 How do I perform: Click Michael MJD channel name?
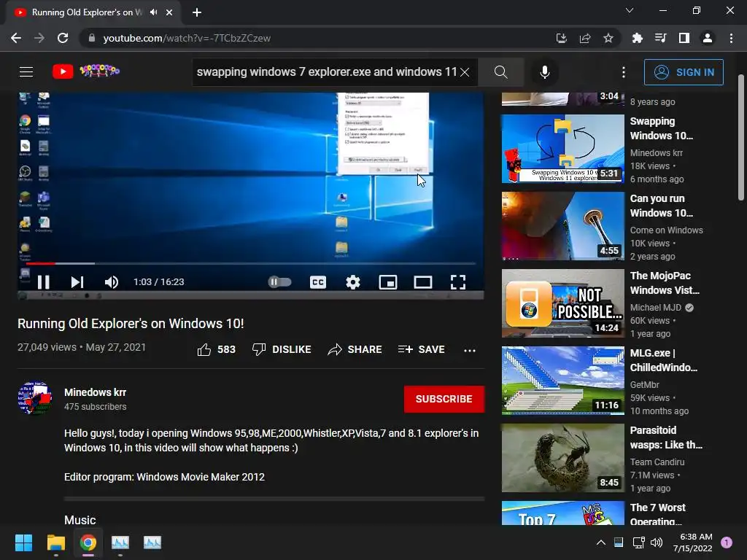click(x=656, y=308)
